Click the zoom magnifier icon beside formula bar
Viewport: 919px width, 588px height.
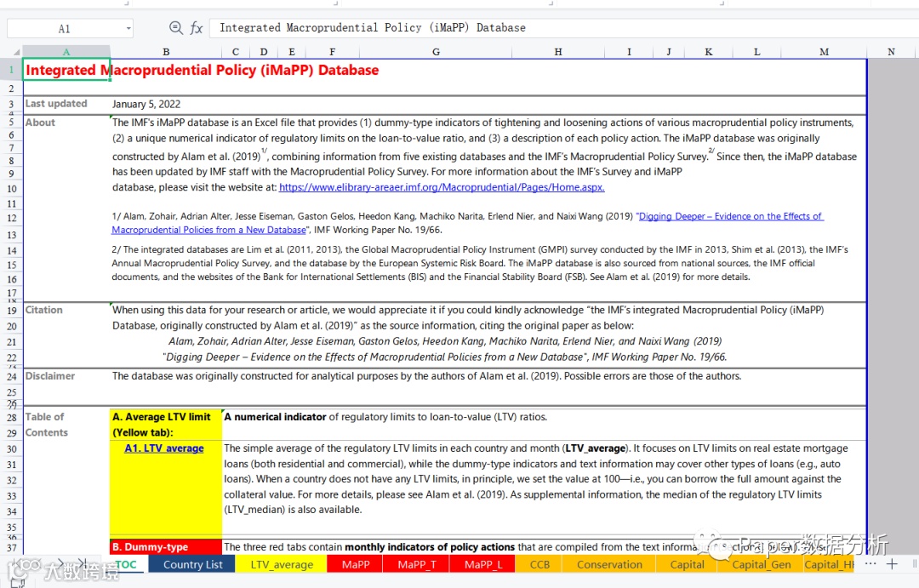coord(175,27)
